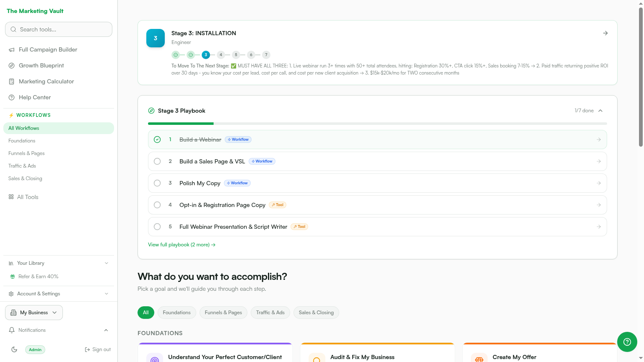Viewport: 644px width, 362px height.
Task: Mark Build a Sales Page & VSL done
Action: 157,161
